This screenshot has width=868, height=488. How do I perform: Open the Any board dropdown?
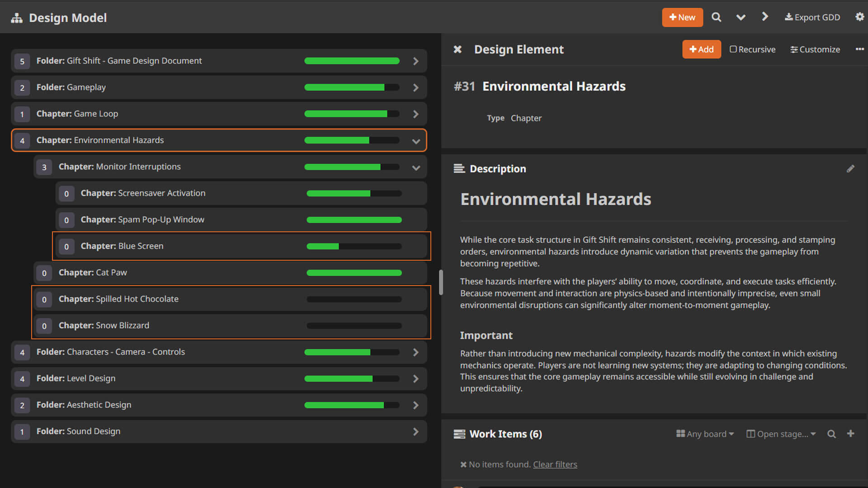coord(705,434)
